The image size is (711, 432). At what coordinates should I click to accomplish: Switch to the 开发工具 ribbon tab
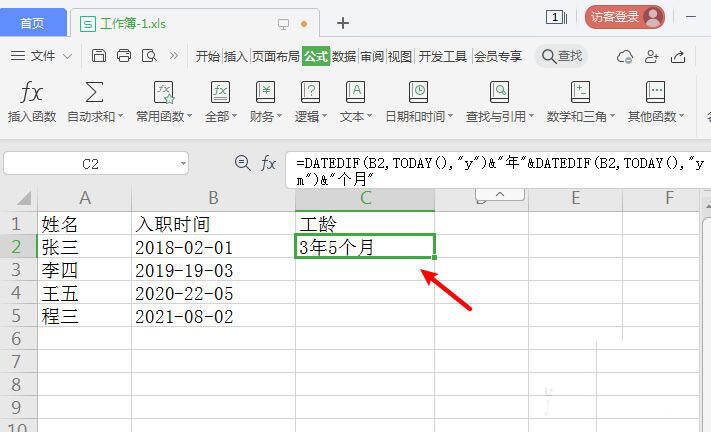click(x=443, y=57)
